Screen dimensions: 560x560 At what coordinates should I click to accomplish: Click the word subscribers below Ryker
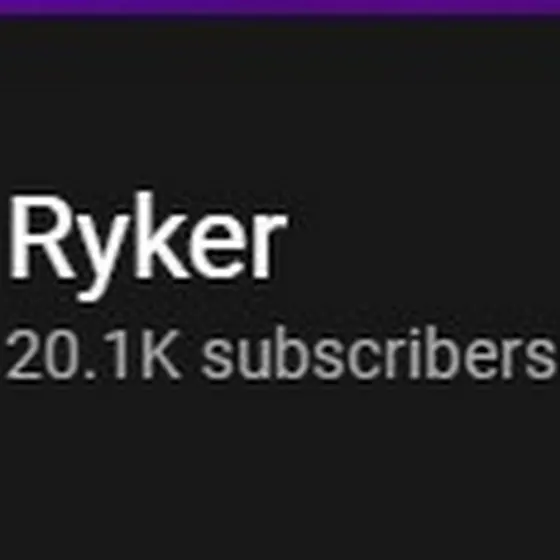tap(379, 354)
